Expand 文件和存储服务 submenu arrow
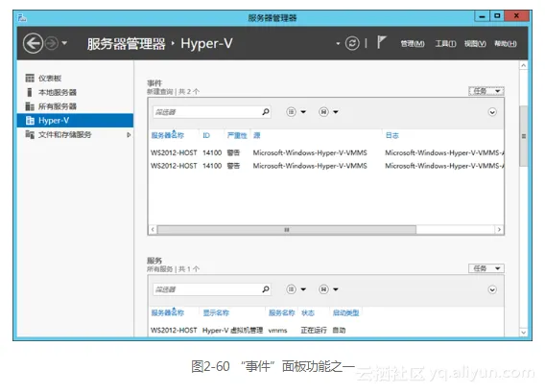The width and height of the screenshot is (545, 392). click(x=129, y=135)
